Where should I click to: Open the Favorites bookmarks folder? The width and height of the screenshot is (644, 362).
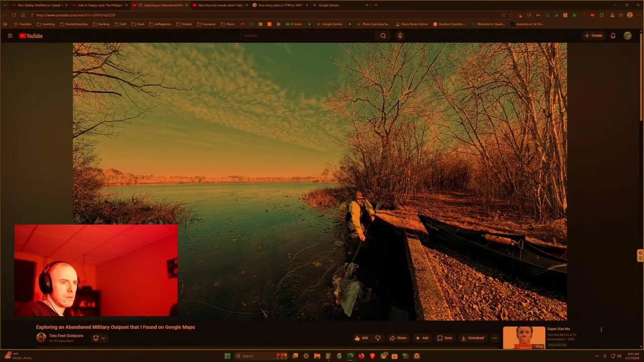[x=23, y=24]
